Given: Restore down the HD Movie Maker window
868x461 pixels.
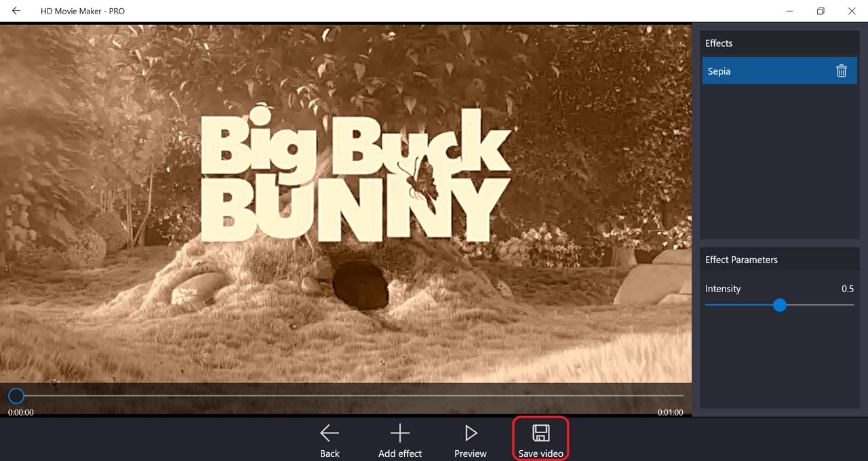Looking at the screenshot, I should (821, 11).
